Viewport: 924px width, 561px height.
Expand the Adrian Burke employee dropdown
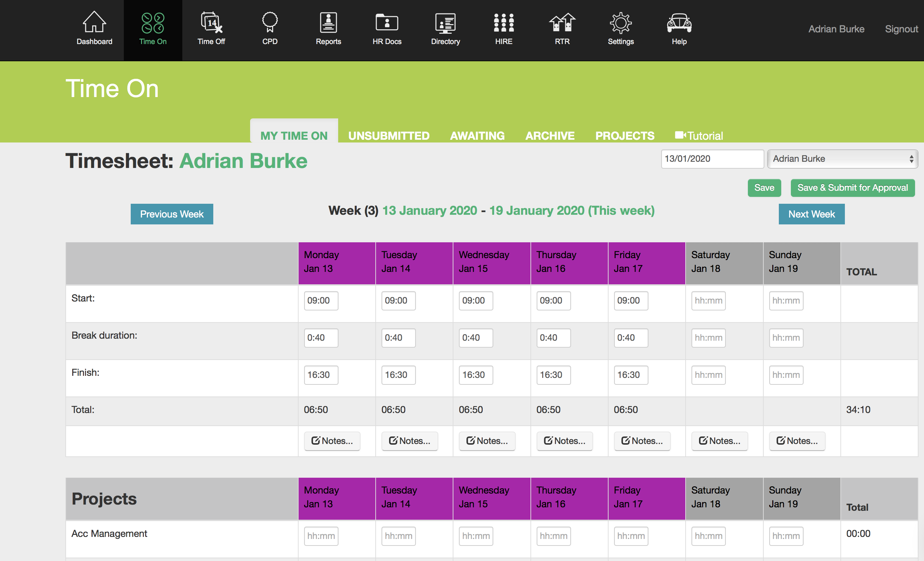842,159
